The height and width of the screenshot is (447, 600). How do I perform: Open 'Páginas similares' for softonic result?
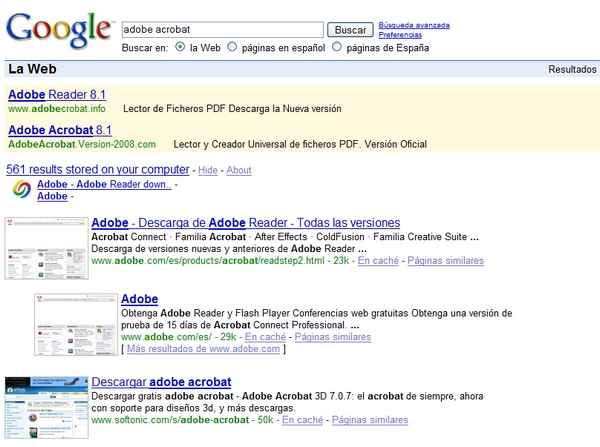(370, 420)
